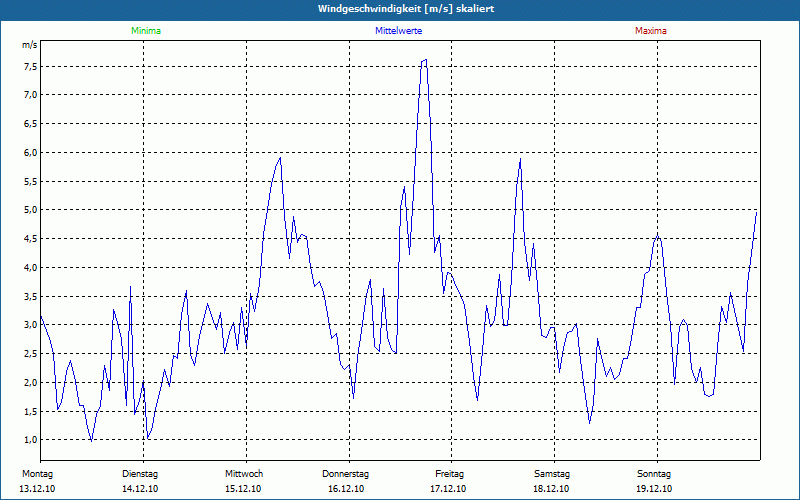Click the Donnerstag day label
This screenshot has height=500, width=800.
[x=345, y=474]
